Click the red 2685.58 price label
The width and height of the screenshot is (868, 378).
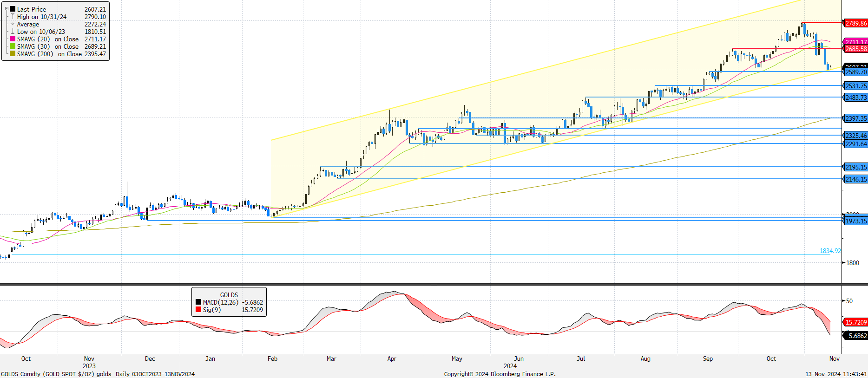pyautogui.click(x=855, y=49)
